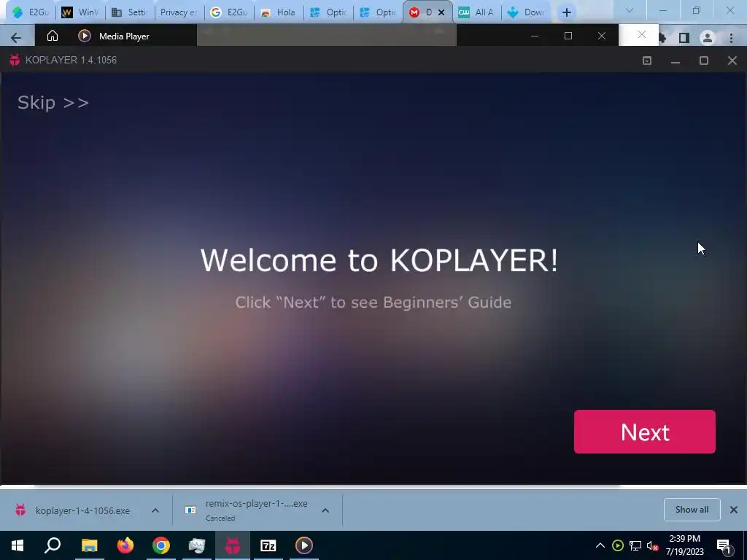Open Media Player home

[53, 36]
